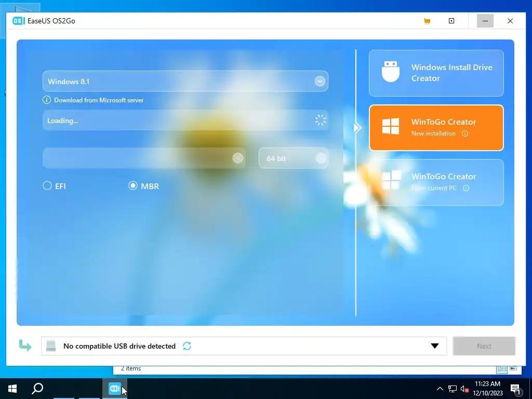
Task: Click 'No compatible USB drive detected' text
Action: [119, 346]
